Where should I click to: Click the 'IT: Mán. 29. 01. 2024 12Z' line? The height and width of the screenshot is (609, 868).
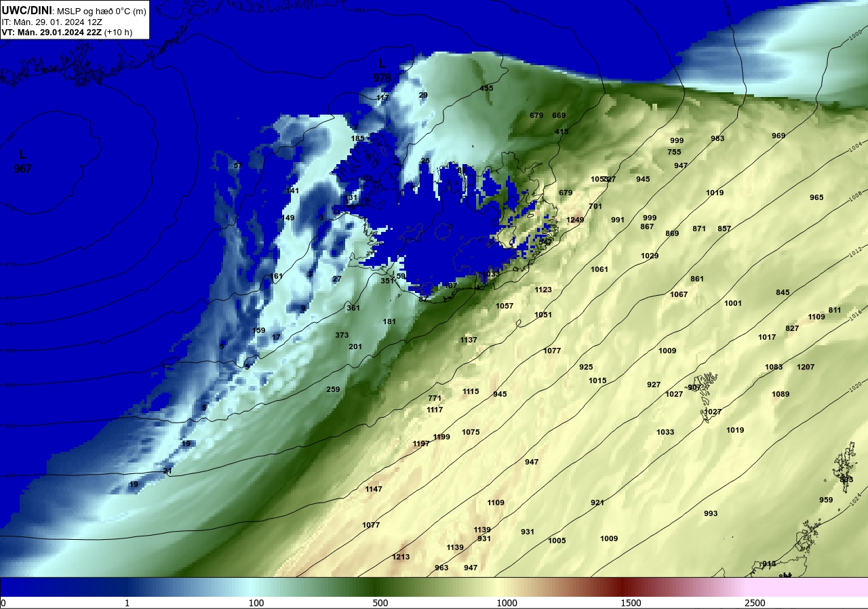[x=52, y=22]
